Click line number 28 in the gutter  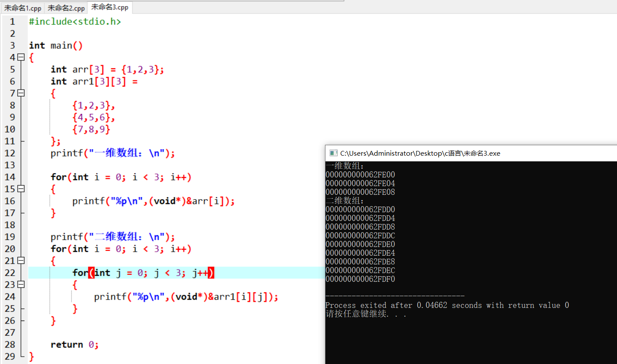[x=10, y=344]
